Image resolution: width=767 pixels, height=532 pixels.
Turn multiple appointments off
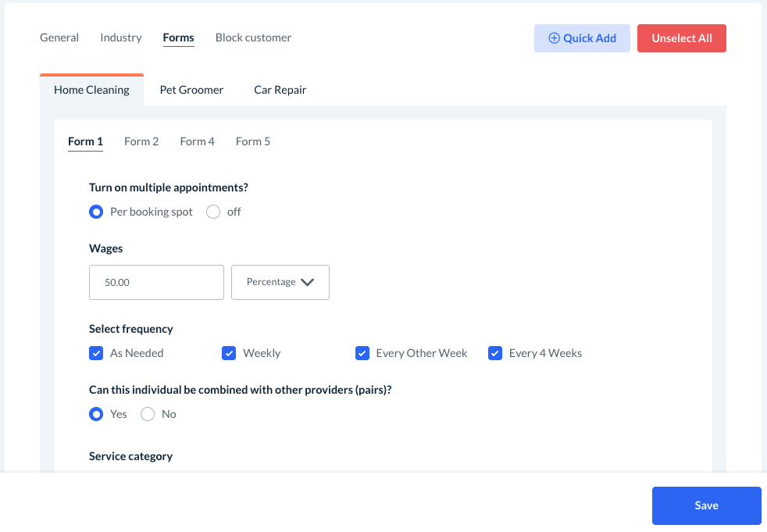pos(213,212)
